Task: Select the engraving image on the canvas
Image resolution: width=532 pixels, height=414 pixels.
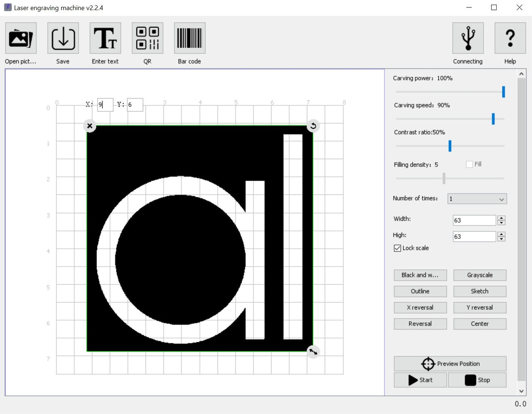Action: pos(199,239)
